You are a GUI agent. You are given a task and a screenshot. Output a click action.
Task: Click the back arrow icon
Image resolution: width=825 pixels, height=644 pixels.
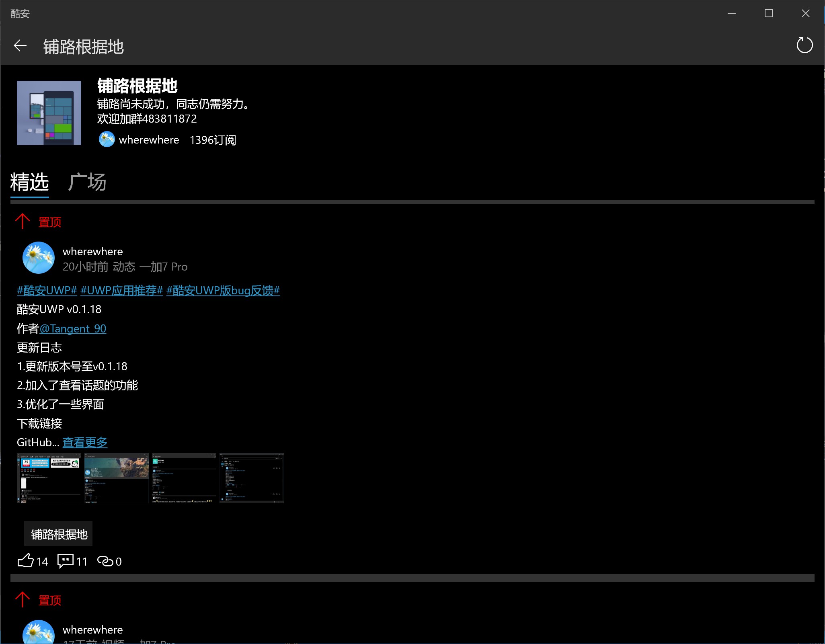point(20,46)
